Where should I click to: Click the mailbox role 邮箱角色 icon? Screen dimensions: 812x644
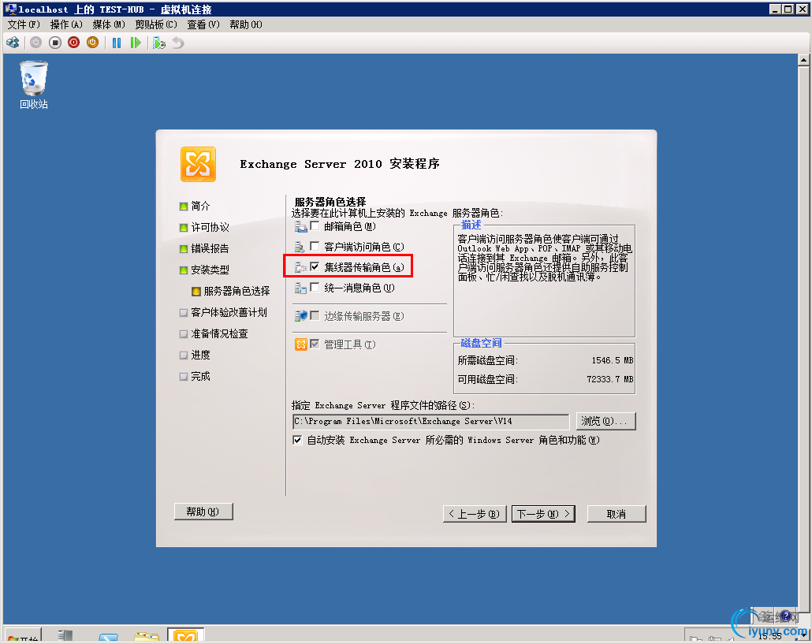(x=300, y=226)
